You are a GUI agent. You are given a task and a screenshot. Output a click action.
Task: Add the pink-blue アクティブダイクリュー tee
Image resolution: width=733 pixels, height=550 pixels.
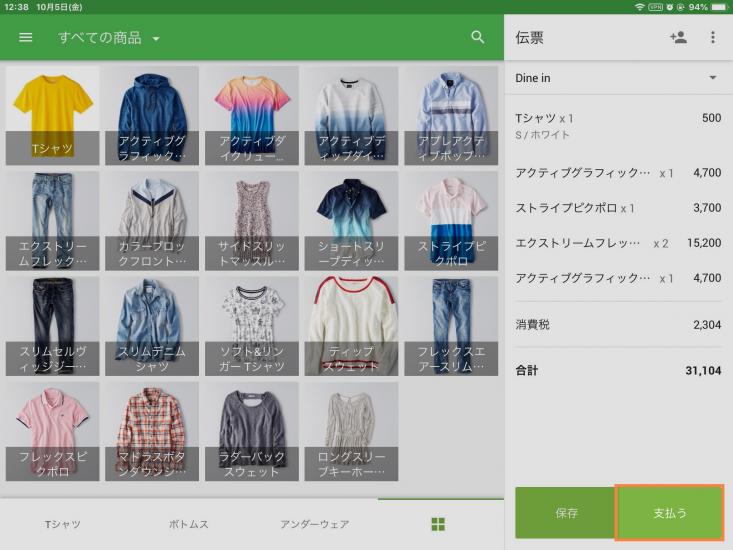(x=252, y=115)
